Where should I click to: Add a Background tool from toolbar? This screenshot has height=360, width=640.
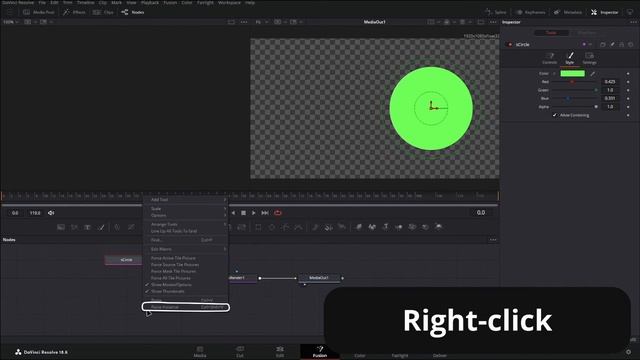61,227
